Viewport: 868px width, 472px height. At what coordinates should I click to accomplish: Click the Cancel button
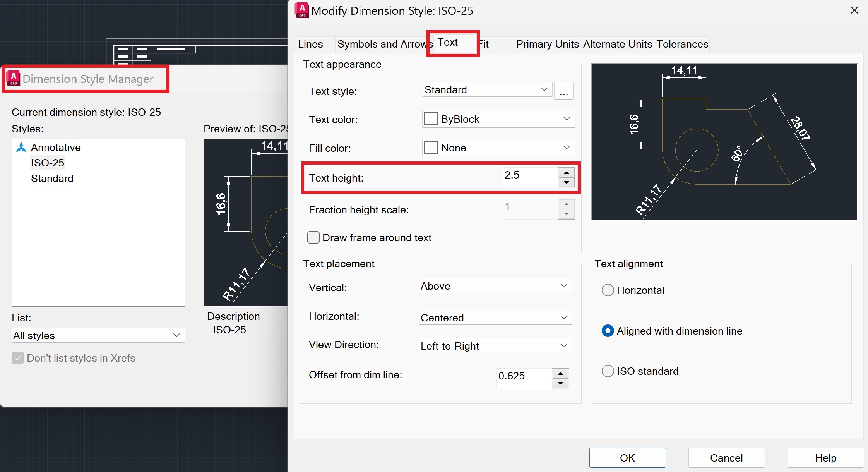726,458
